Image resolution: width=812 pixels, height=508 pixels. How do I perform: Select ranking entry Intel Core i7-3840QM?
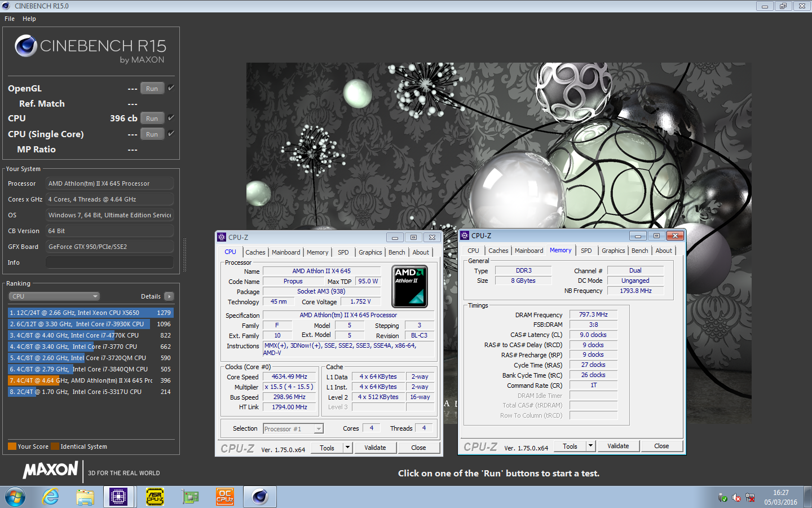click(x=90, y=369)
